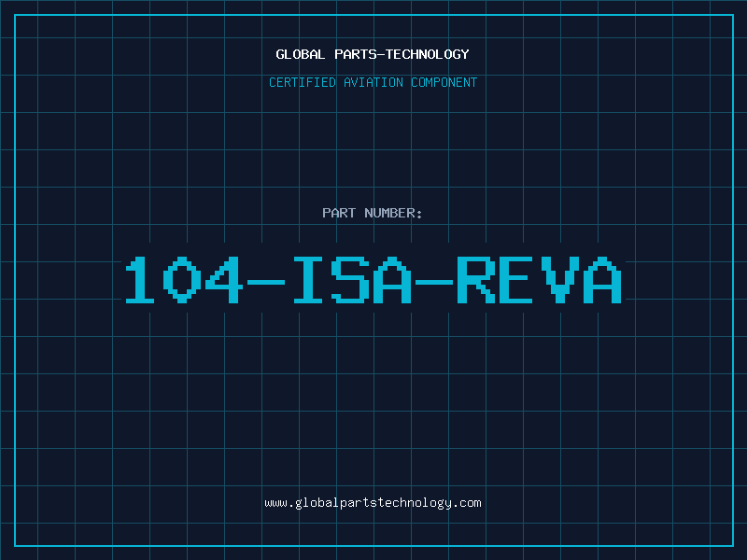Screen dimensions: 747x560
Task: Open the www.globalpartstechnology.com link
Action: 373,503
